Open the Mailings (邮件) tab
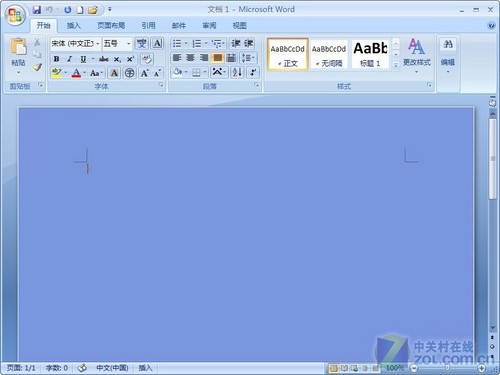The width and height of the screenshot is (500, 375). tap(179, 25)
